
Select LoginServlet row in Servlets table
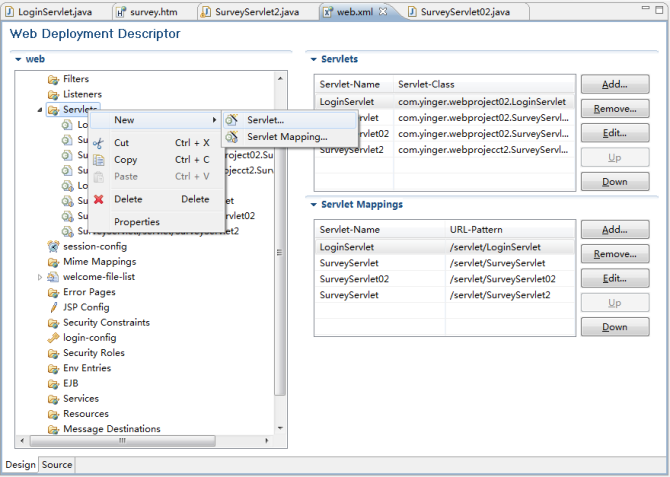[x=445, y=102]
